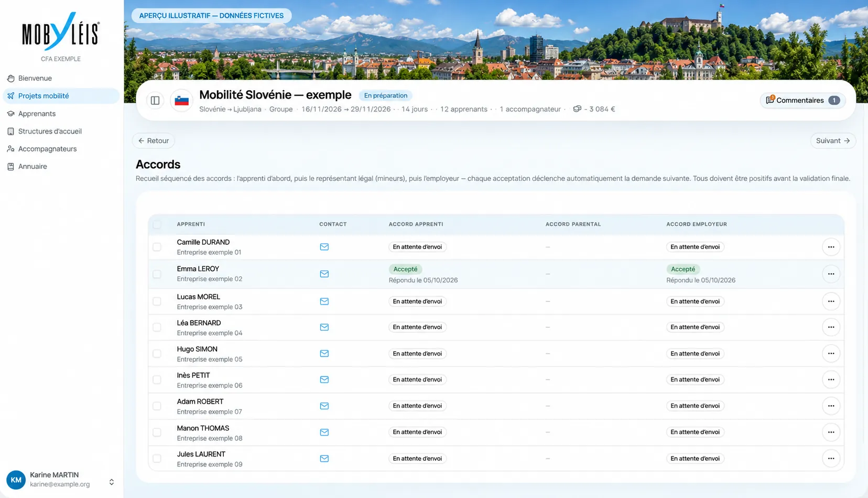Open Commentaires panel with chat icon
This screenshot has width=868, height=498.
click(802, 101)
